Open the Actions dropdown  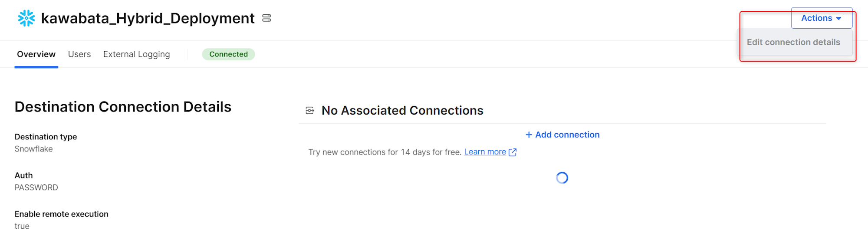[x=821, y=18]
